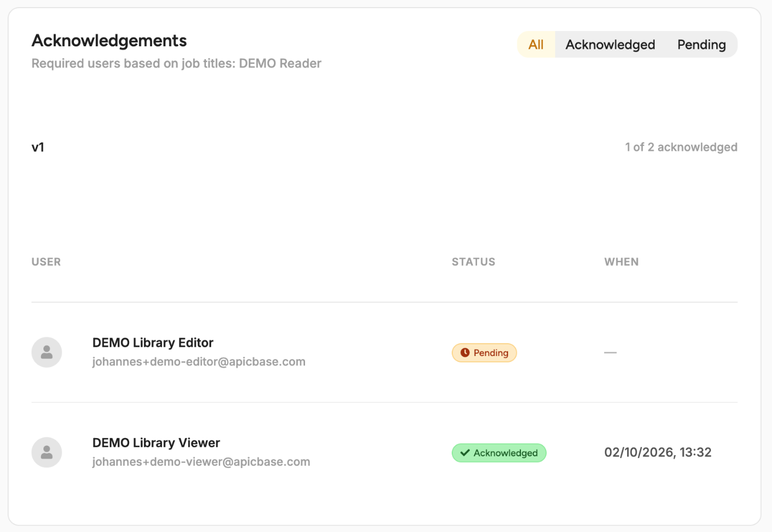Image resolution: width=772 pixels, height=532 pixels.
Task: Click the johannes+demo-editor@apicbase.com email
Action: 199,362
